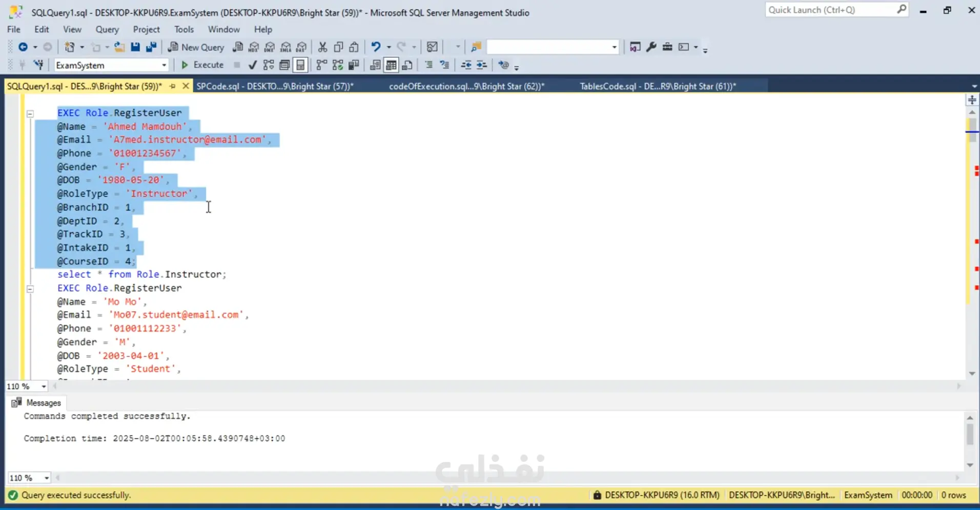The width and height of the screenshot is (980, 510).
Task: Cut the selection with the scissors icon
Action: tap(322, 47)
